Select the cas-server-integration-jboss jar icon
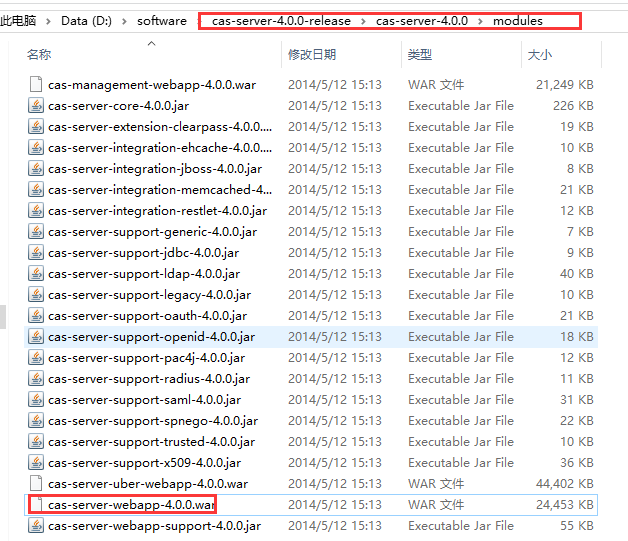628x541 pixels. pyautogui.click(x=36, y=169)
